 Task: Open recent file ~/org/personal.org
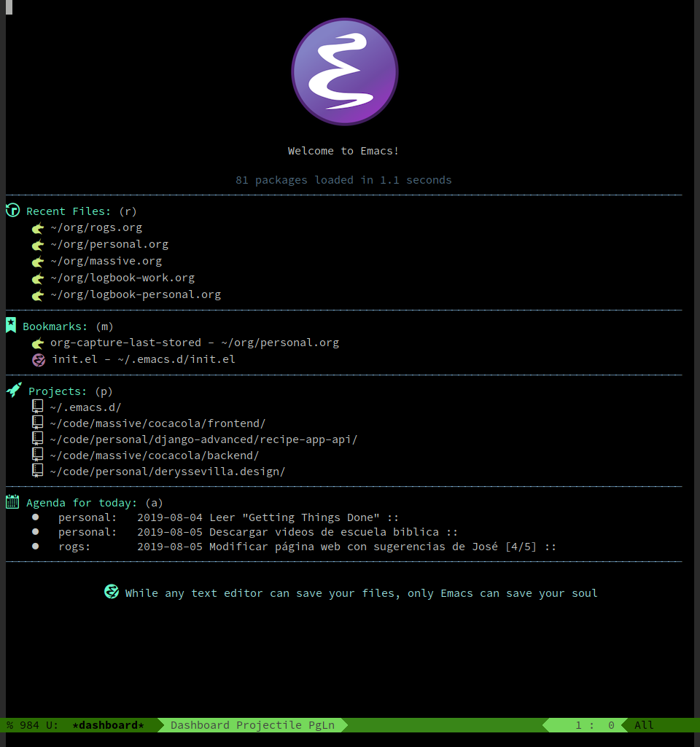point(109,244)
